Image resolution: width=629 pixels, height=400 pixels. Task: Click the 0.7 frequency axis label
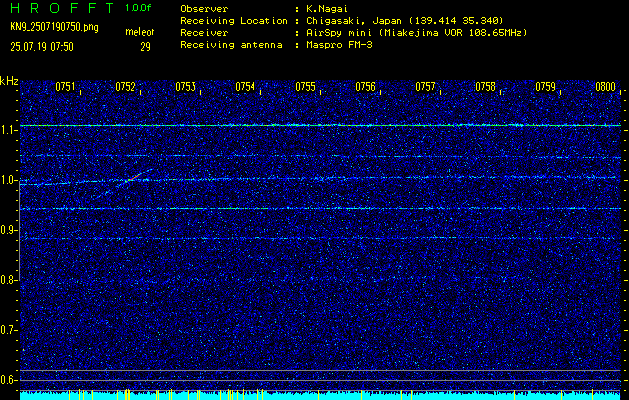[x=8, y=330]
